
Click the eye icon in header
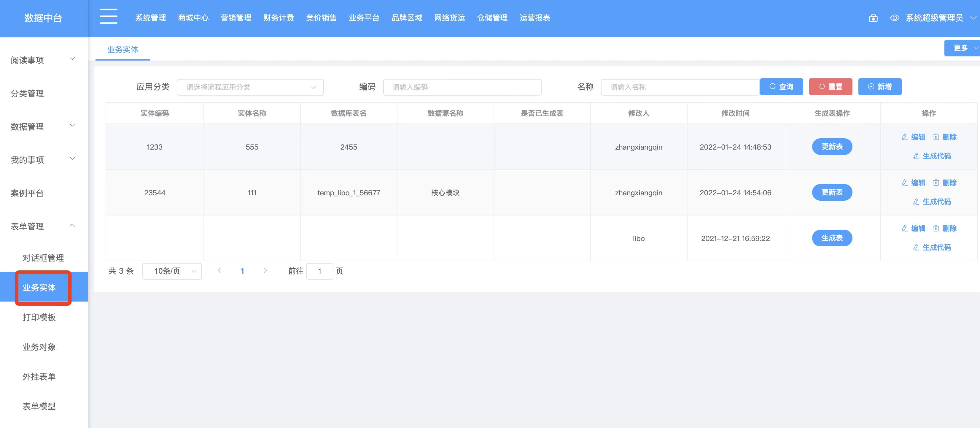point(894,18)
